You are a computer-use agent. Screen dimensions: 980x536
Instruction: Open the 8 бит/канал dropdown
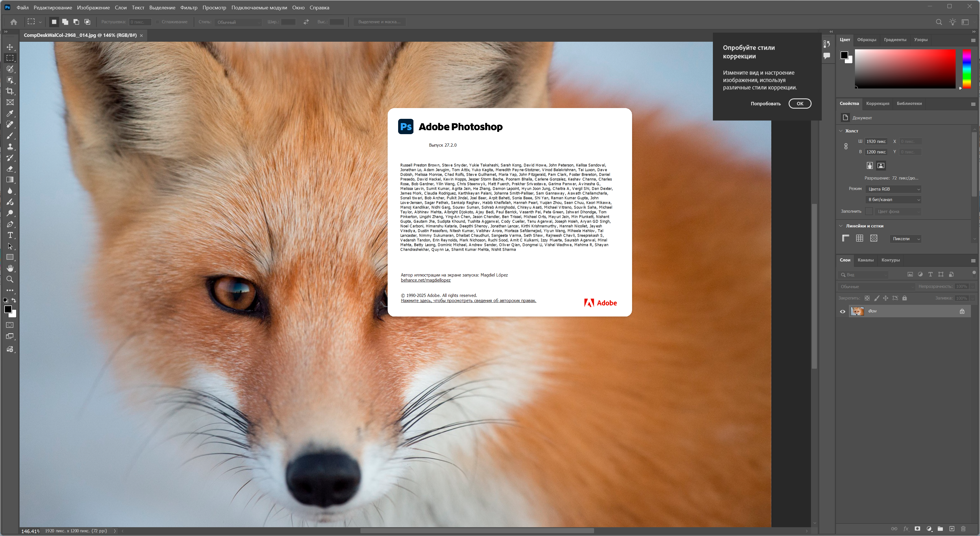(893, 200)
